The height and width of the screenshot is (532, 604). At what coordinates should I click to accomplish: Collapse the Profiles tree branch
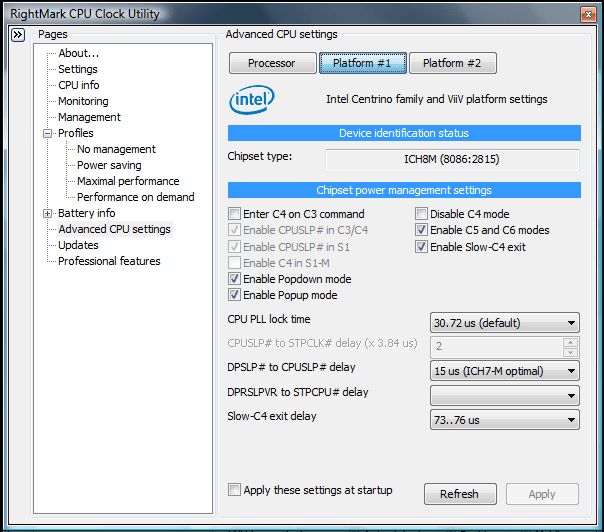47,134
